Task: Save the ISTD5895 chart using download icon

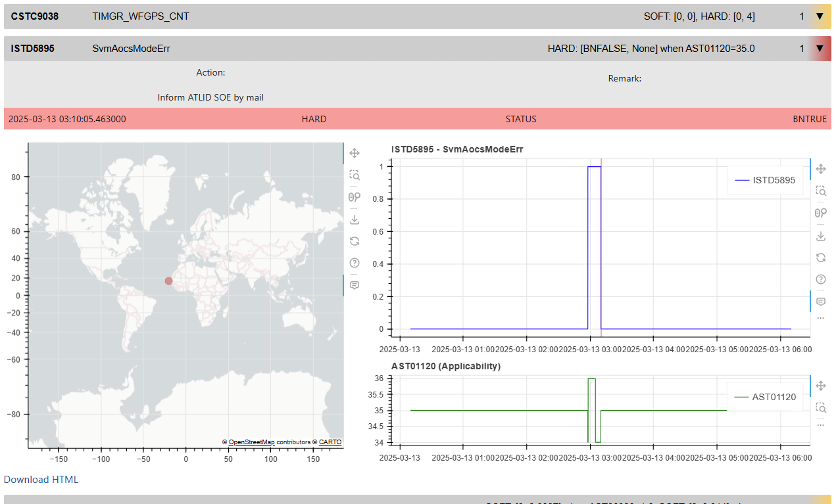Action: 821,236
